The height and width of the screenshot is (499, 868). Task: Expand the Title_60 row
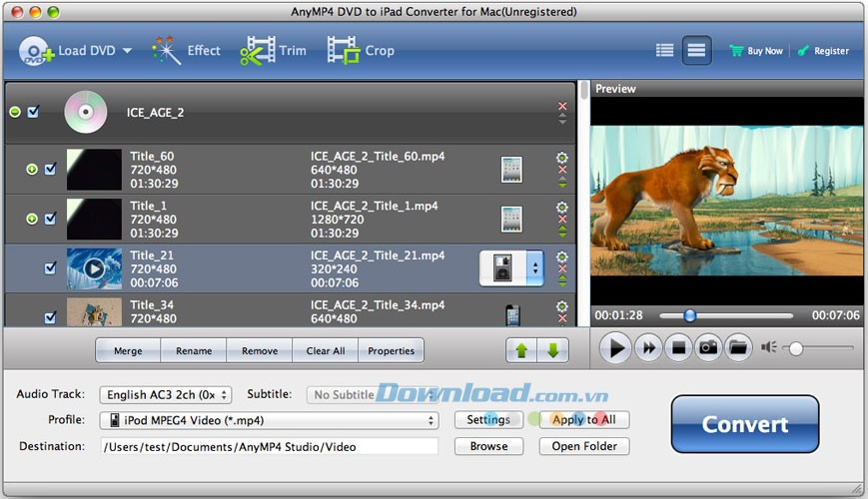click(x=32, y=170)
